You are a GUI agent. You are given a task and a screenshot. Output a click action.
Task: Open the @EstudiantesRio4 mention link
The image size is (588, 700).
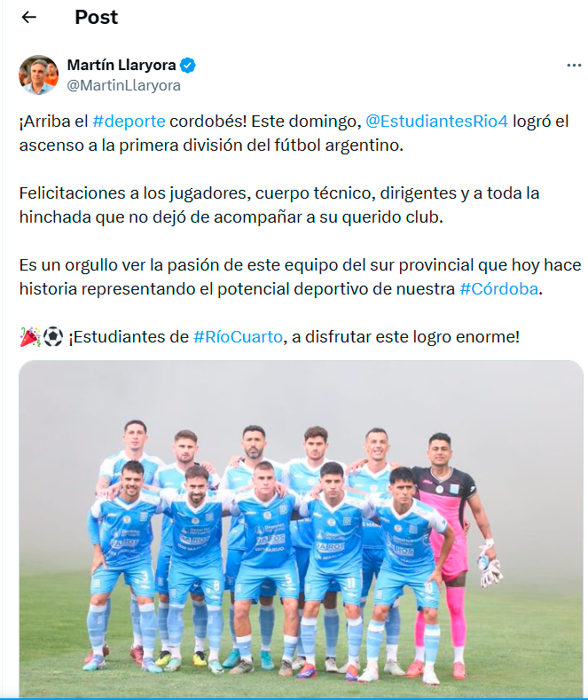[x=436, y=122]
